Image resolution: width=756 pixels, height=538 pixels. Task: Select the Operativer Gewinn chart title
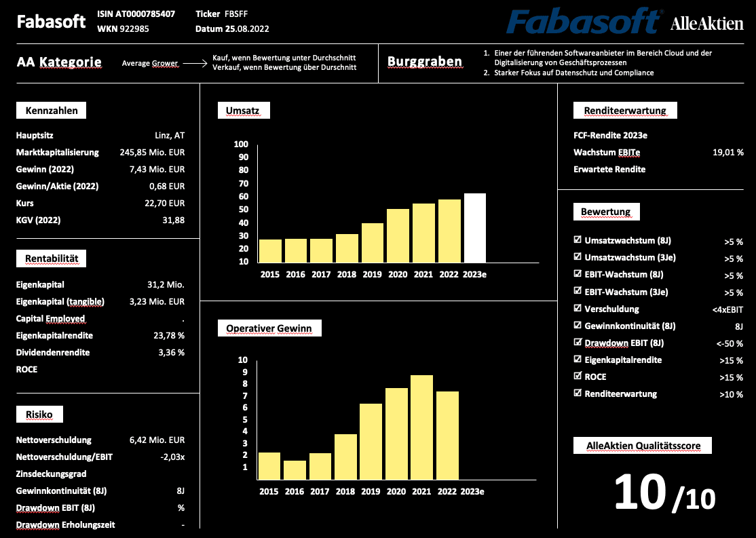[x=269, y=328]
